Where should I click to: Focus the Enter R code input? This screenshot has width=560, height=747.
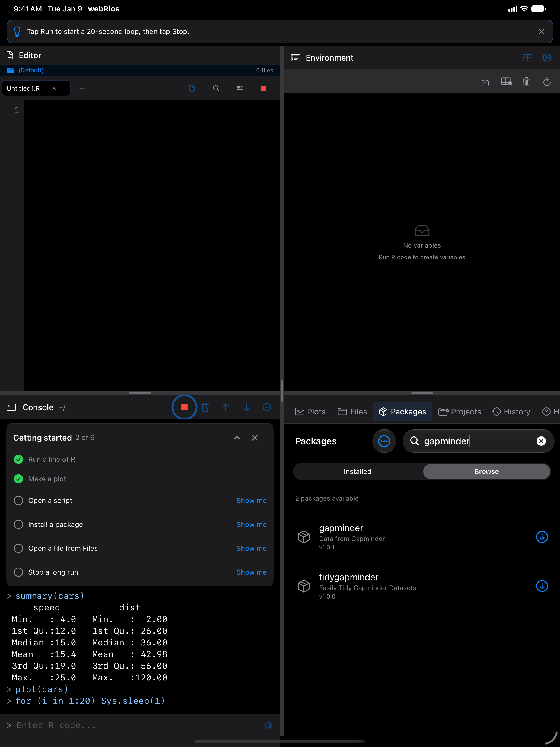coord(135,725)
